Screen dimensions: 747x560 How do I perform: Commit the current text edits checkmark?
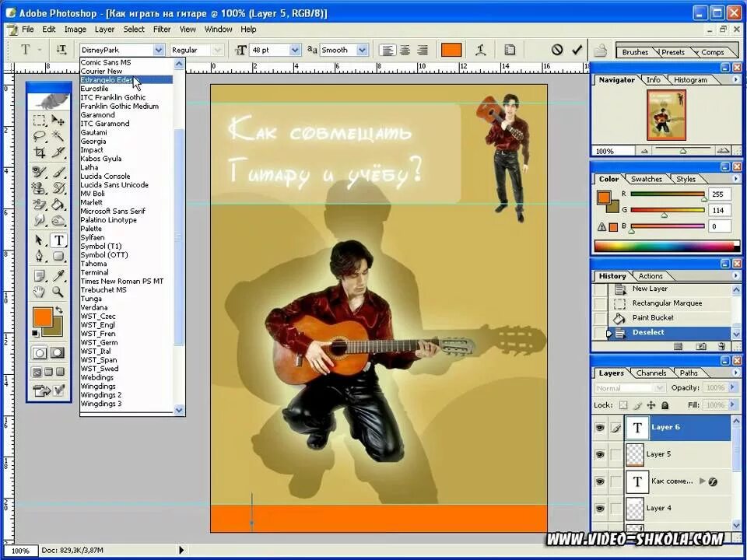coord(577,50)
